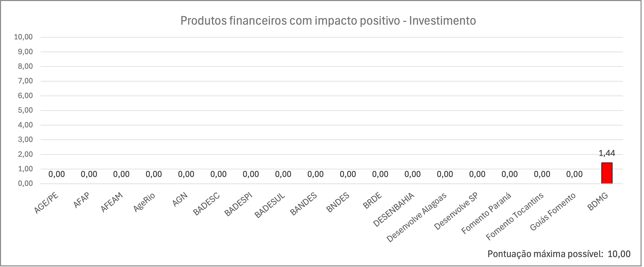The image size is (644, 267).
Task: Select the chart title text
Action: point(328,21)
